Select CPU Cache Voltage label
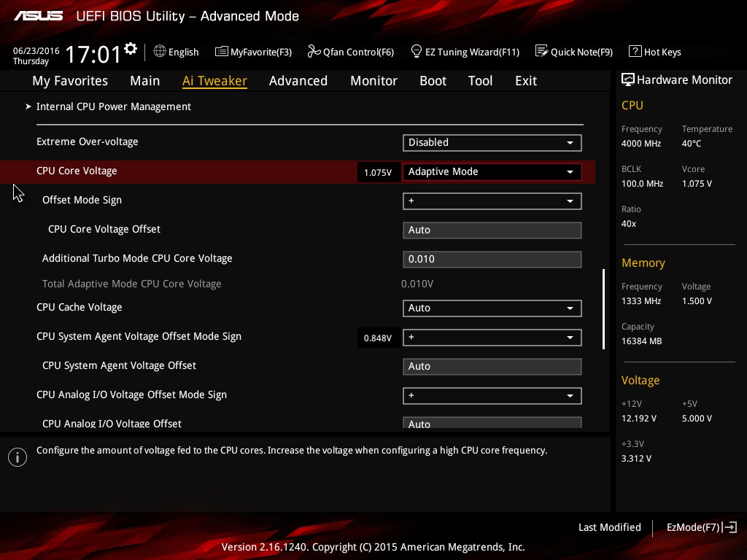Screen dimensions: 747x560 79,307
